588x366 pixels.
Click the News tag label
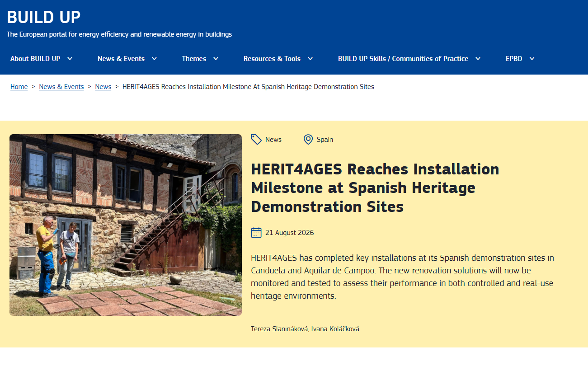tap(273, 140)
